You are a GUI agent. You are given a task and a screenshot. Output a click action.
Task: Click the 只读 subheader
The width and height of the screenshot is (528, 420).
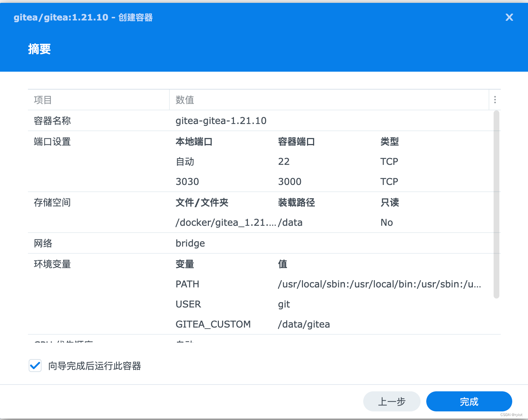tap(390, 202)
